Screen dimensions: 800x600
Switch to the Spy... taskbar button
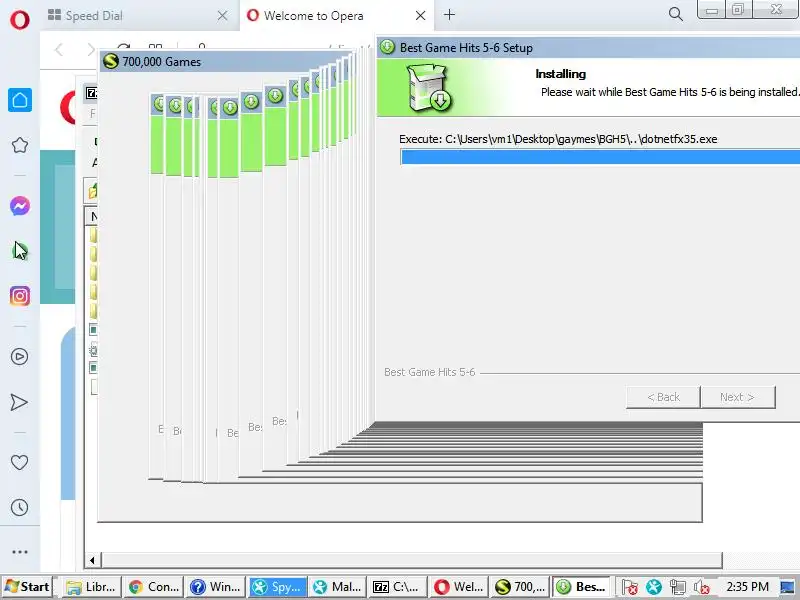pyautogui.click(x=277, y=587)
